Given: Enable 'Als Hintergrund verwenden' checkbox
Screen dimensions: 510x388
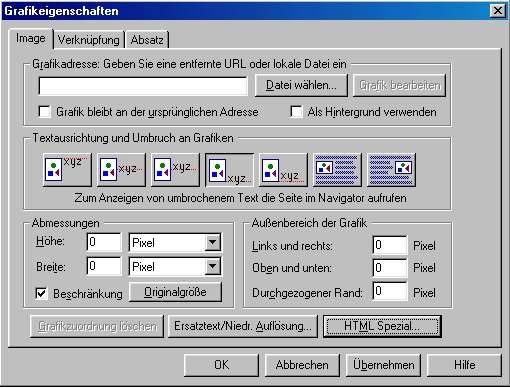Looking at the screenshot, I should [296, 112].
